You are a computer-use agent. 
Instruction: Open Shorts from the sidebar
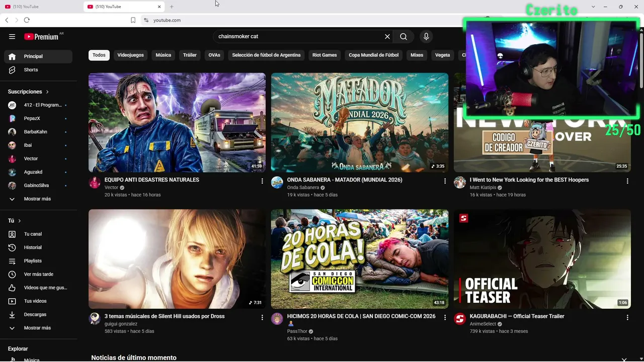[38, 70]
